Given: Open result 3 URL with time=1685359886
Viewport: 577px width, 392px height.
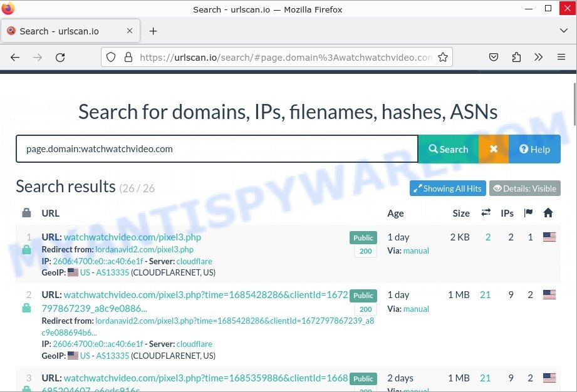Looking at the screenshot, I should coord(195,383).
